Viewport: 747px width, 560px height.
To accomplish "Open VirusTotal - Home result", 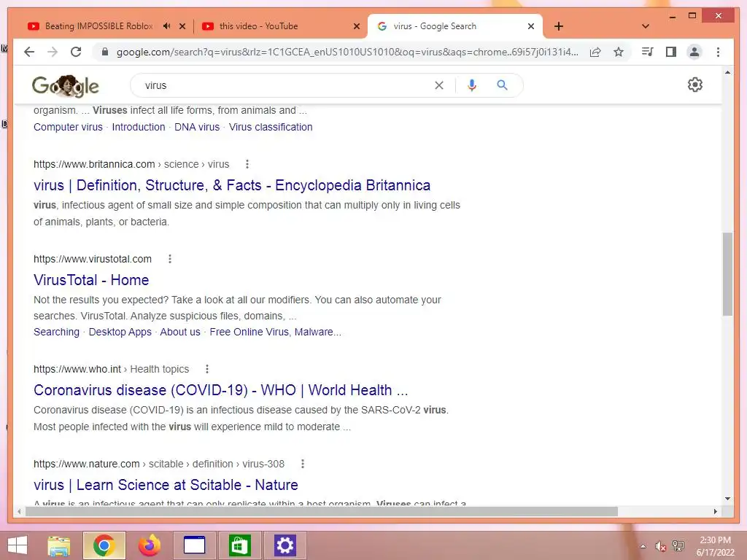I will (x=91, y=280).
